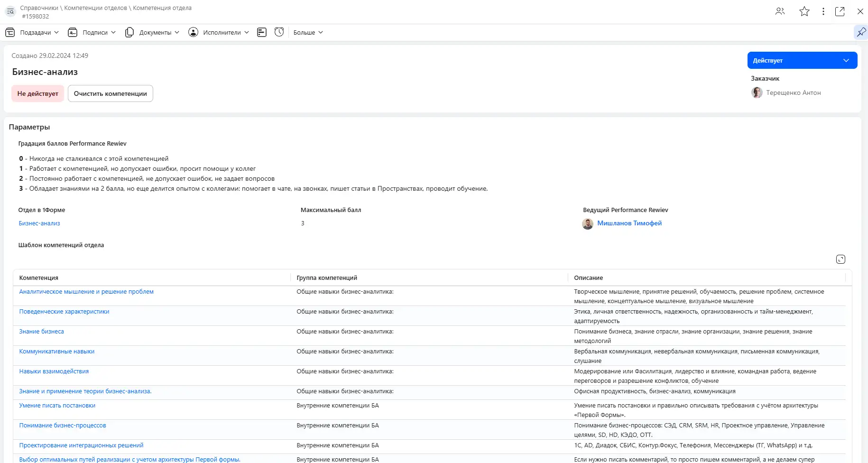868x463 pixels.
Task: Toggle the pin panel icon
Action: (861, 32)
